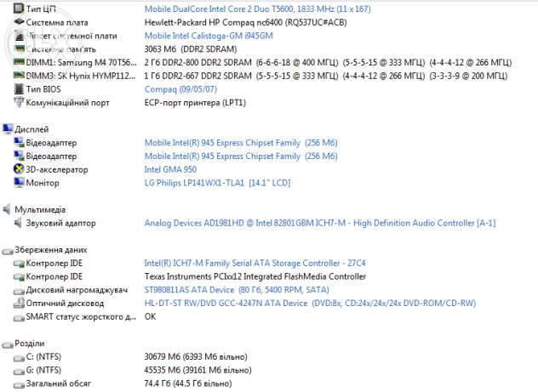Click the SMART status OK value

tap(150, 316)
